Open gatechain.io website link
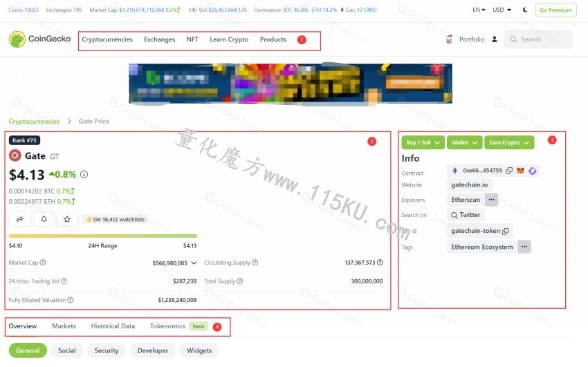 (470, 185)
